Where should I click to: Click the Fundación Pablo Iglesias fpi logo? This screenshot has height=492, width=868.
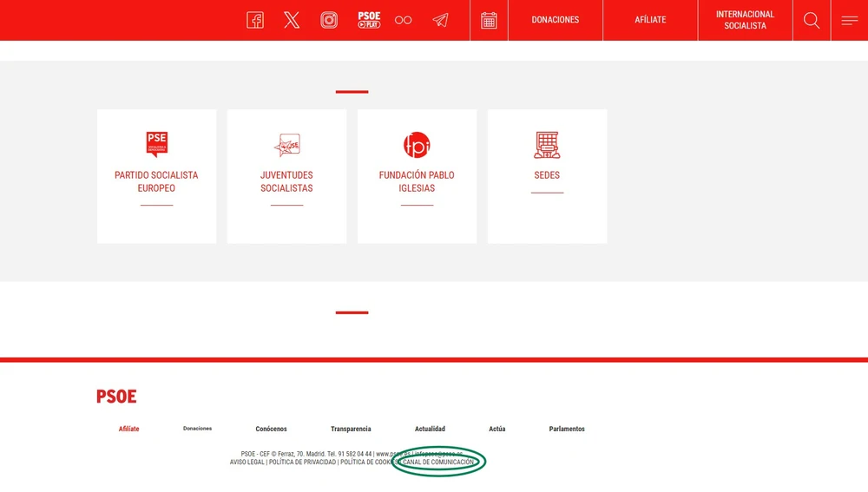tap(417, 145)
